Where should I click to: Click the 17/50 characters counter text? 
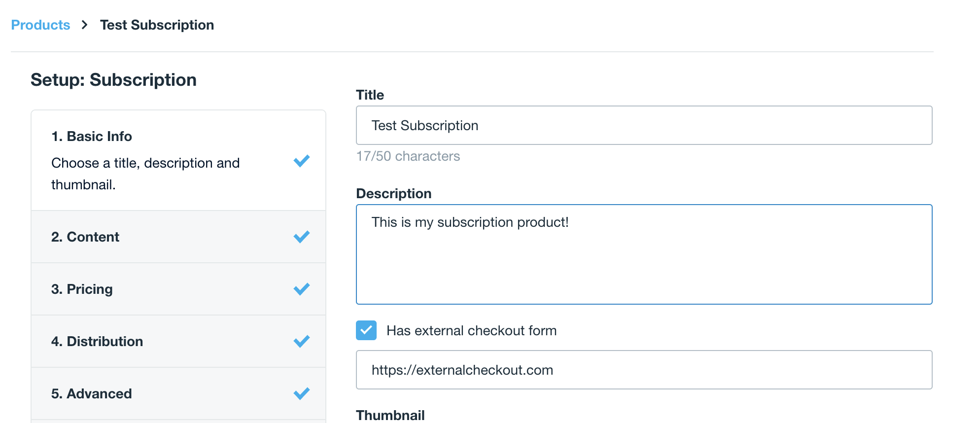[408, 156]
